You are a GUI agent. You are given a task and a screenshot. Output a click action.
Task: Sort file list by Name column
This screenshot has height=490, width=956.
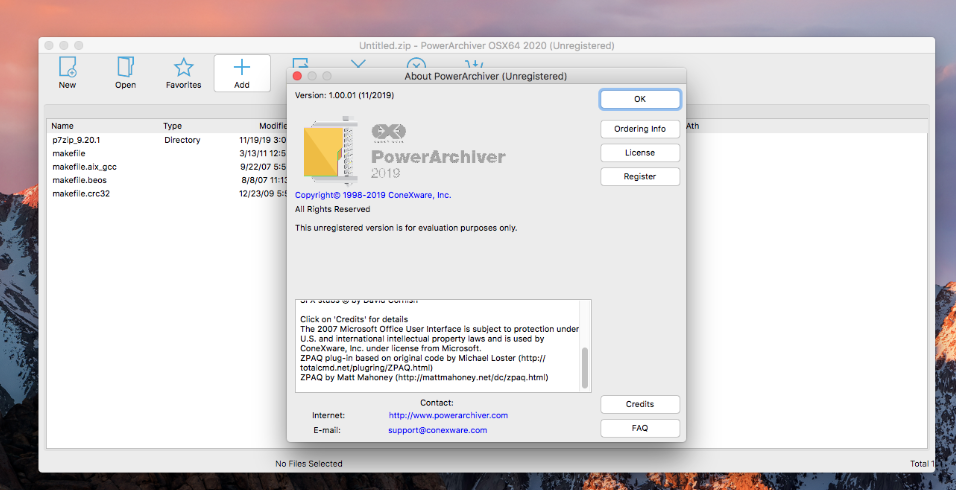(x=63, y=126)
